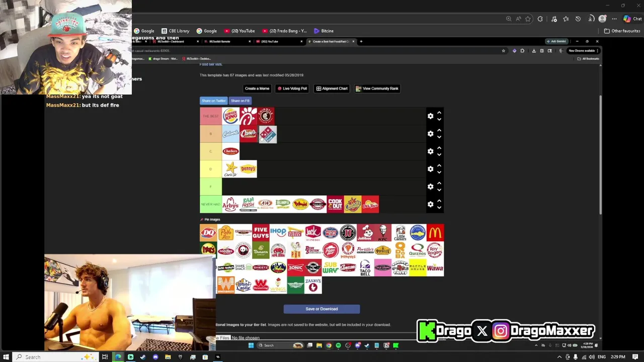Select the KFC logo

coord(383,233)
